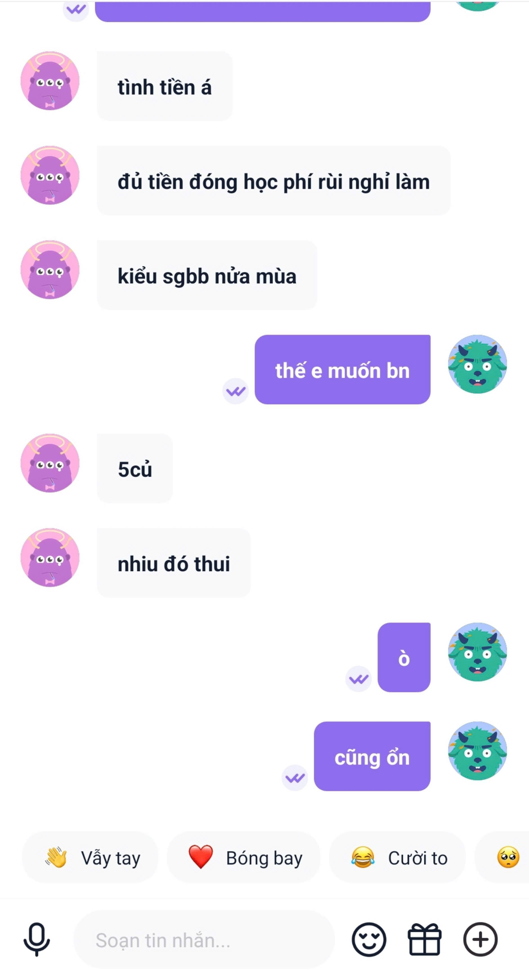Open purple avatar beside '5củ' message
This screenshot has height=980, width=529.
tap(50, 463)
